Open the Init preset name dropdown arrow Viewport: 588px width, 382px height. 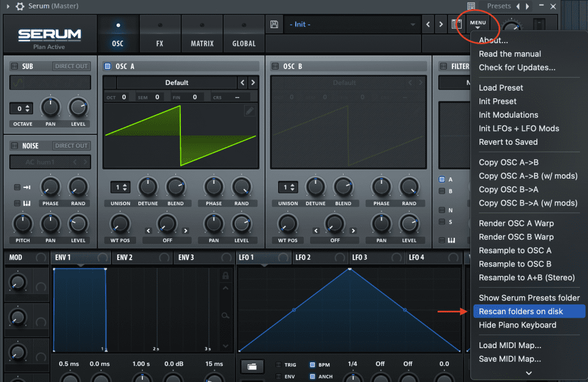coord(412,24)
